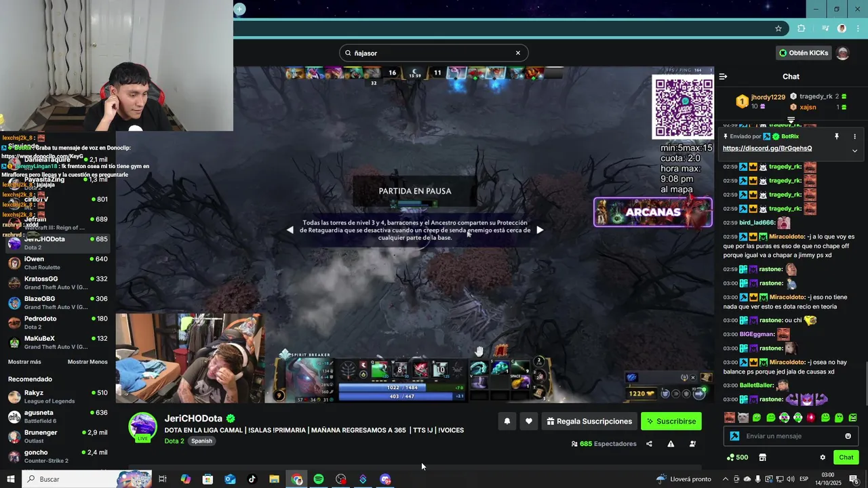Clear the ñajasor search with the X
The height and width of the screenshot is (488, 868).
518,53
